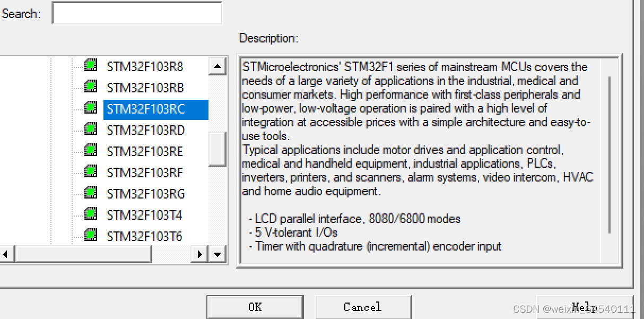Confirm the device selection with OK
The image size is (644, 319).
255,307
